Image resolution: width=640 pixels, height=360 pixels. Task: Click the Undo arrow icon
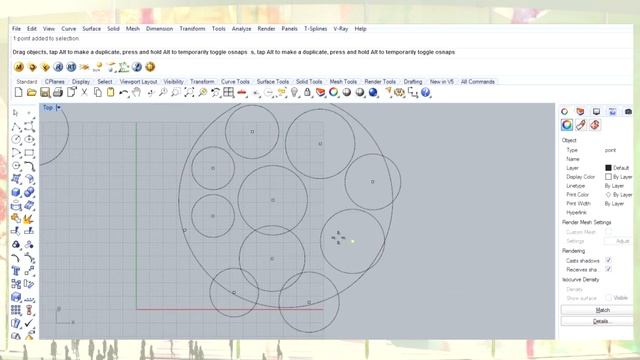(x=123, y=93)
